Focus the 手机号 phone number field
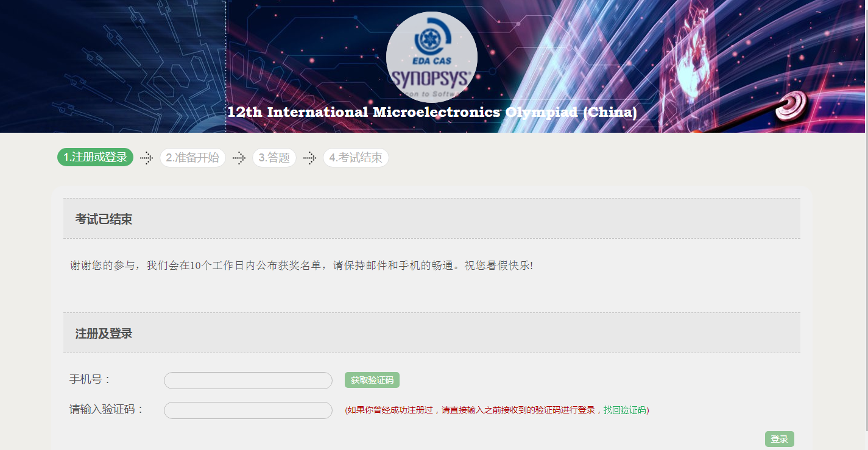Image resolution: width=868 pixels, height=450 pixels. (248, 381)
